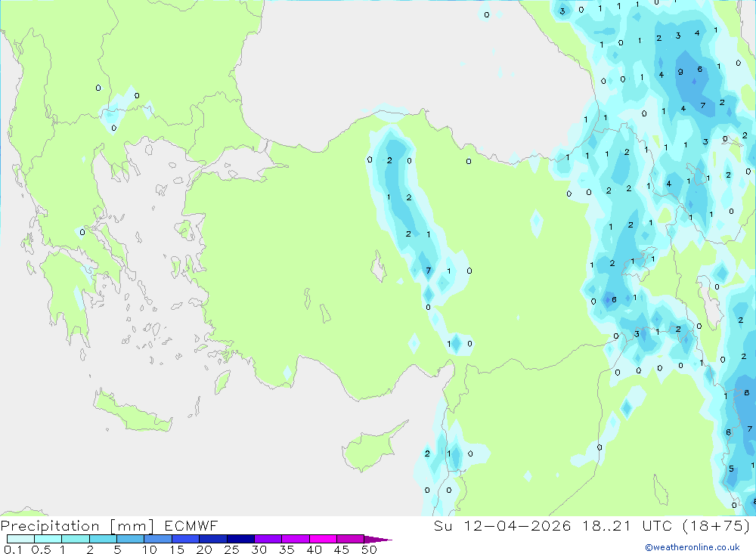This screenshot has height=554, width=756.
Task: Click the 0.1–0.5 mm legend color swatch
Action: [x=20, y=539]
